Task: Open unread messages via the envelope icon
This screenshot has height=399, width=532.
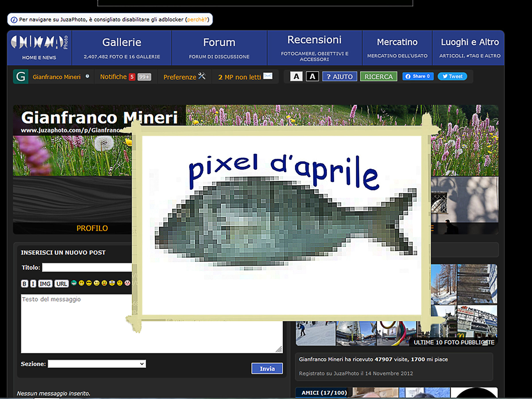Action: [x=268, y=76]
